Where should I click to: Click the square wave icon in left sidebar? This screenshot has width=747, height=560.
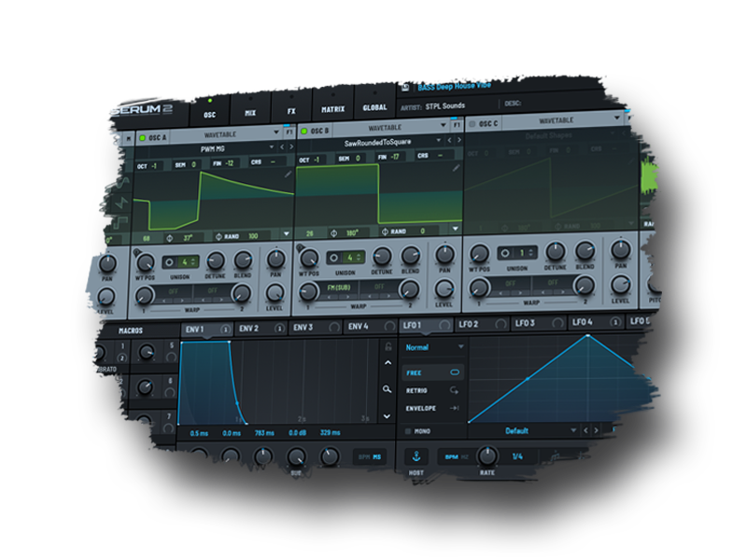[x=119, y=222]
